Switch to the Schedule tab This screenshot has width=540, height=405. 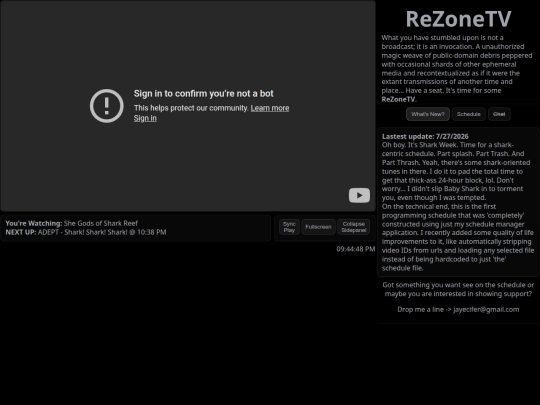(468, 114)
